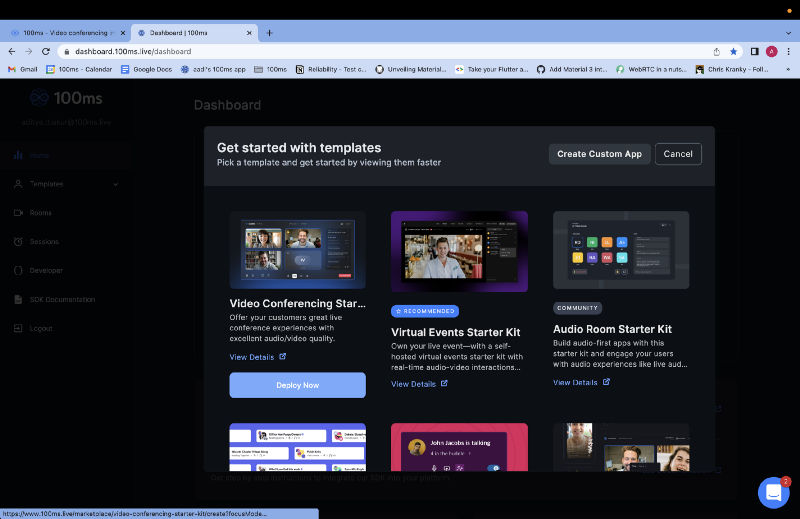Open the Intercom chat bubble
Viewport: 800px width, 519px height.
click(x=773, y=492)
